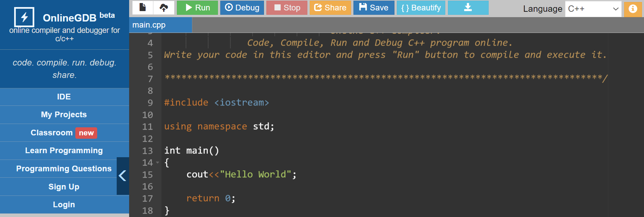This screenshot has height=217, width=644.
Task: Save the current project
Action: (x=374, y=7)
